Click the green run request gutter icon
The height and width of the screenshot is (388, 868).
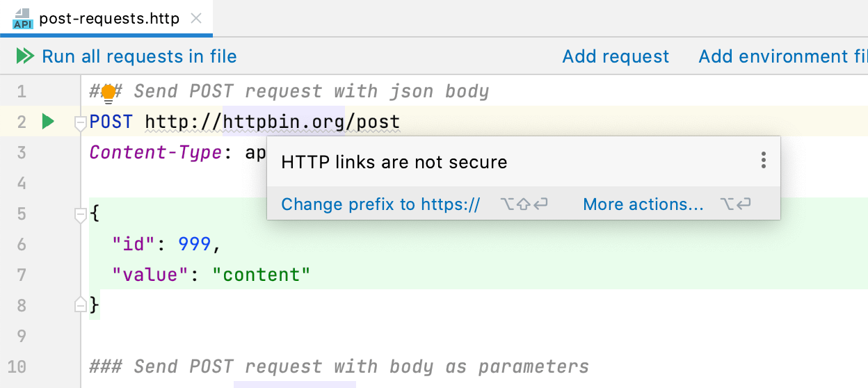pyautogui.click(x=47, y=122)
